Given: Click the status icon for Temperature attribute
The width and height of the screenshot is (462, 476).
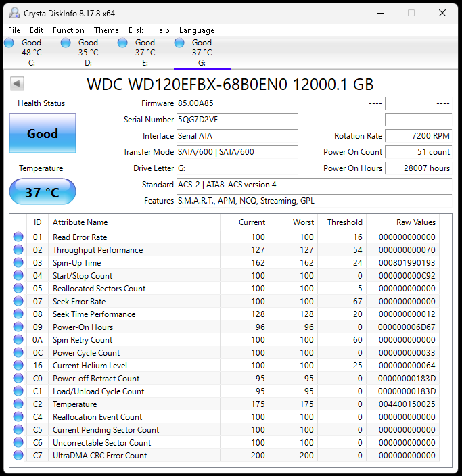Looking at the screenshot, I should point(18,404).
